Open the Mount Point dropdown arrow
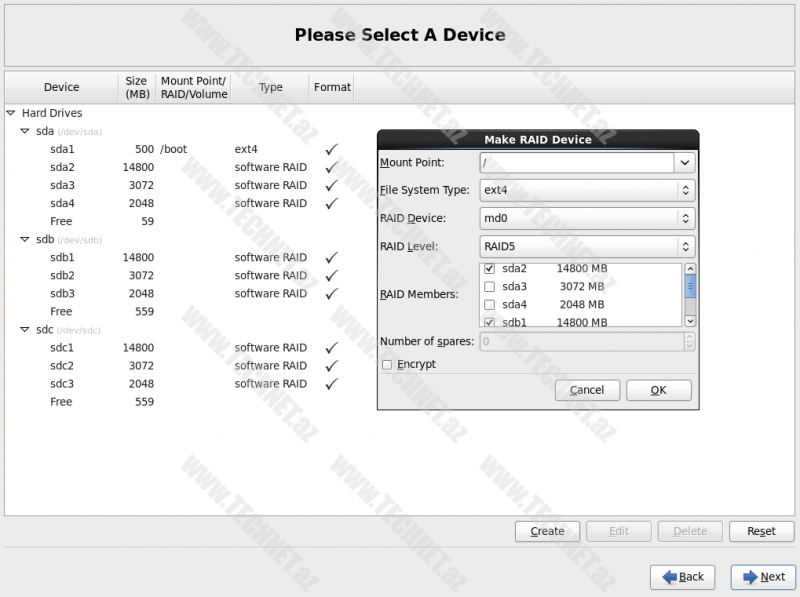This screenshot has width=800, height=597. (x=685, y=162)
